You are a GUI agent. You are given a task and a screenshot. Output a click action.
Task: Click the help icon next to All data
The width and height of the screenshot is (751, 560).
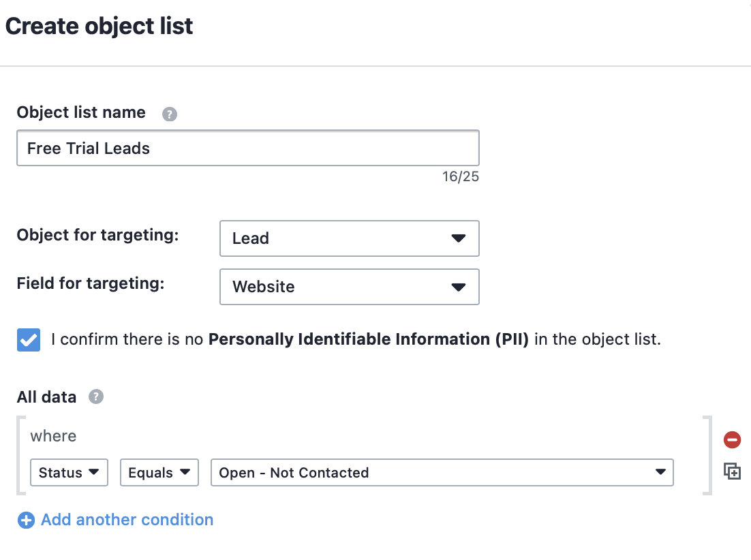[96, 396]
